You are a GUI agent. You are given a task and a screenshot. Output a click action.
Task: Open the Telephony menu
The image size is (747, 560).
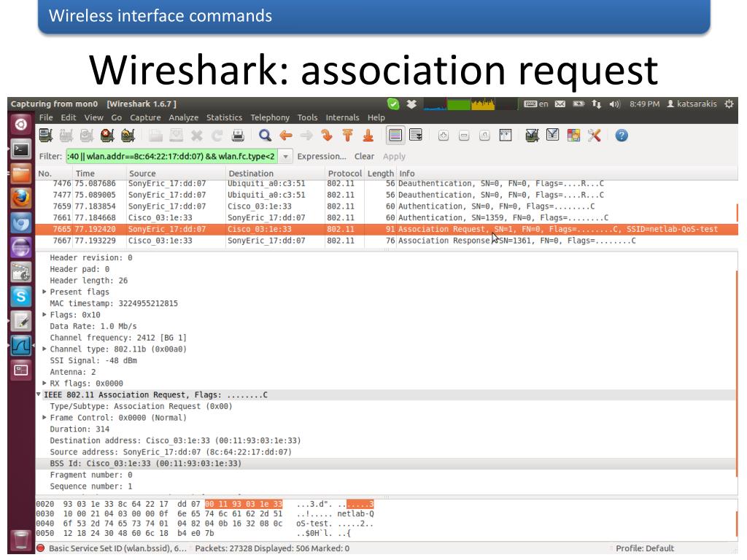tap(270, 117)
